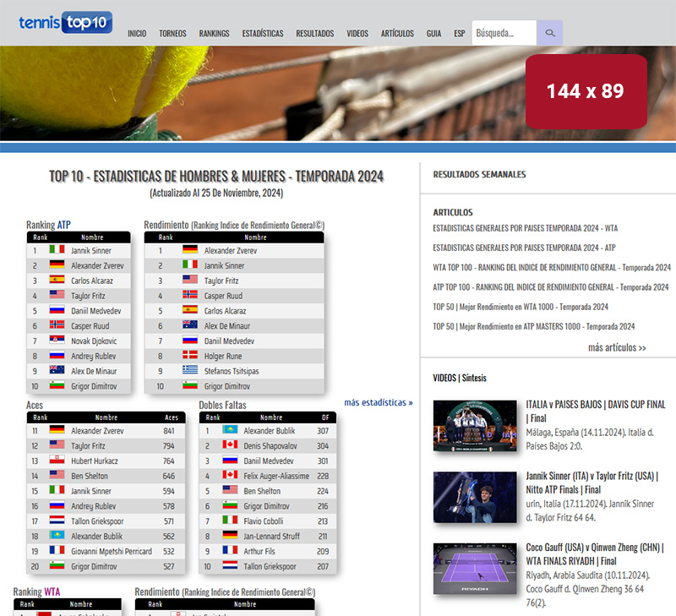Click Italy flag beside Jannik Sinner in Ranking ATP

(x=57, y=249)
